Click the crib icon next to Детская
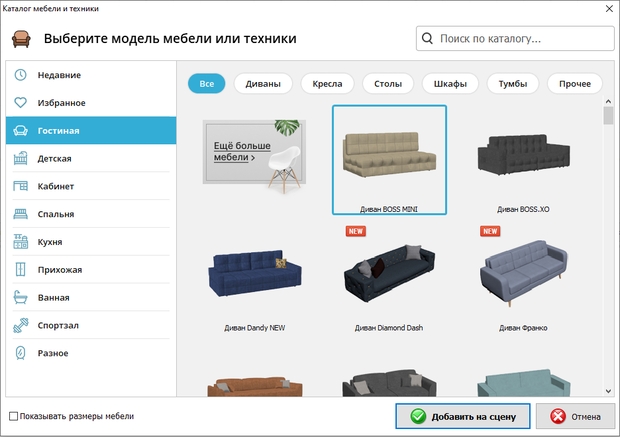This screenshot has height=437, width=620. click(21, 158)
